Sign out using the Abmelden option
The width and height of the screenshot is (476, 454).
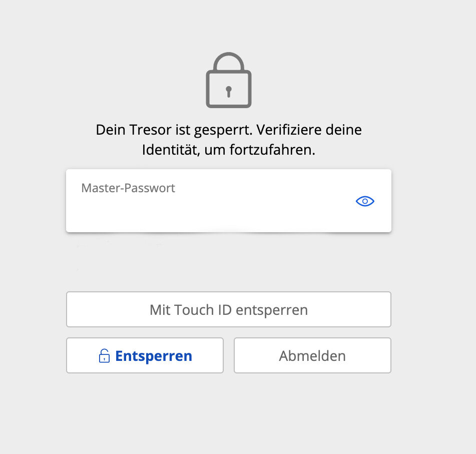[x=312, y=356]
